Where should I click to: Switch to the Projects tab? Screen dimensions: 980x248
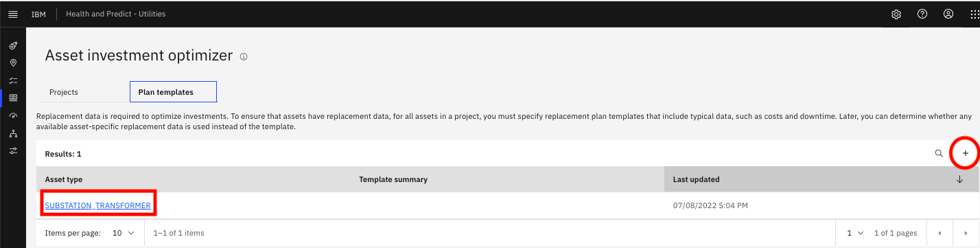[64, 92]
